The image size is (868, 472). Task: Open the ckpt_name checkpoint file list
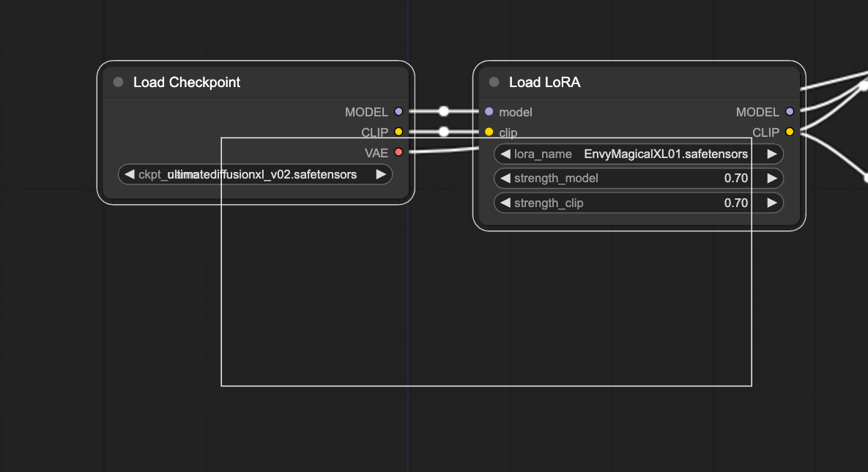pos(255,174)
